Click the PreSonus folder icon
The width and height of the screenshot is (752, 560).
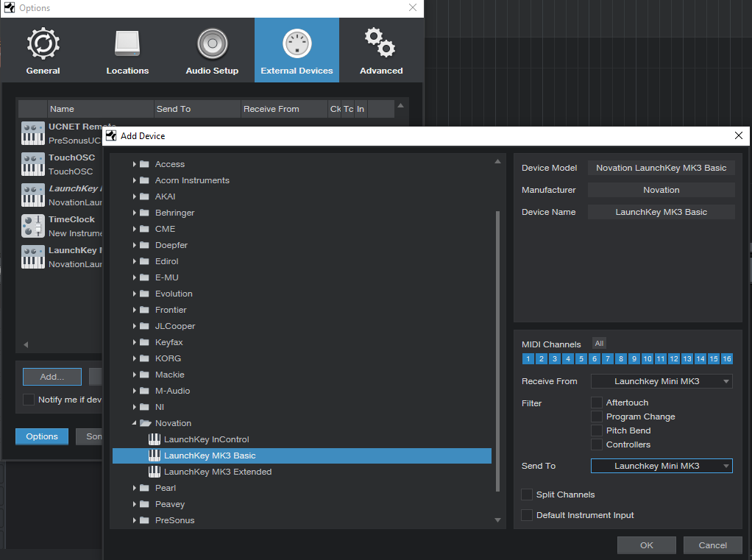144,520
